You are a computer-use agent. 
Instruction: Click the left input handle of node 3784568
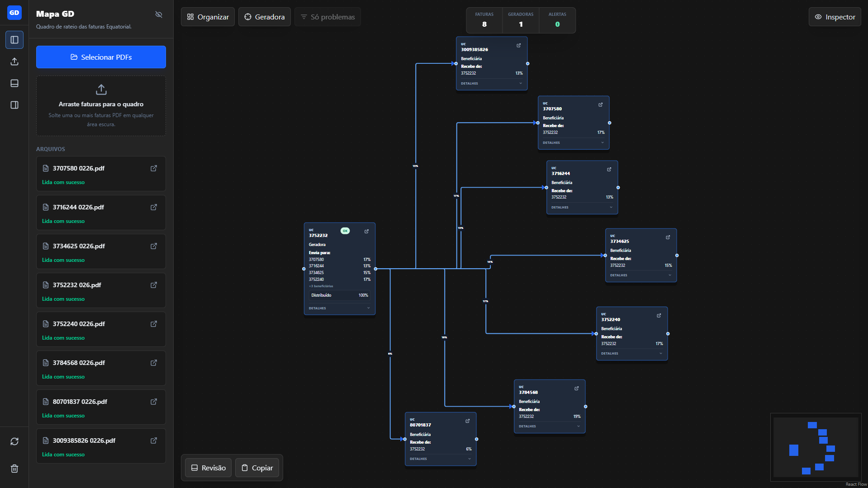click(x=514, y=406)
